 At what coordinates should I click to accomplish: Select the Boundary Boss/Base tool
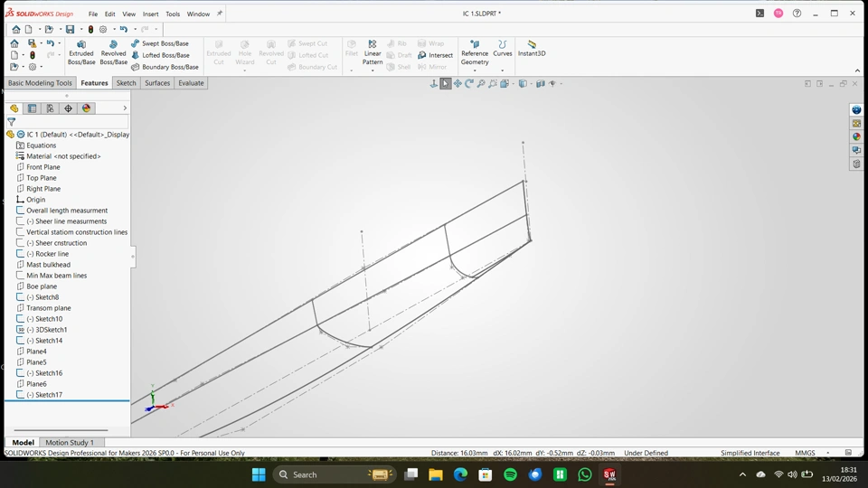pos(165,67)
